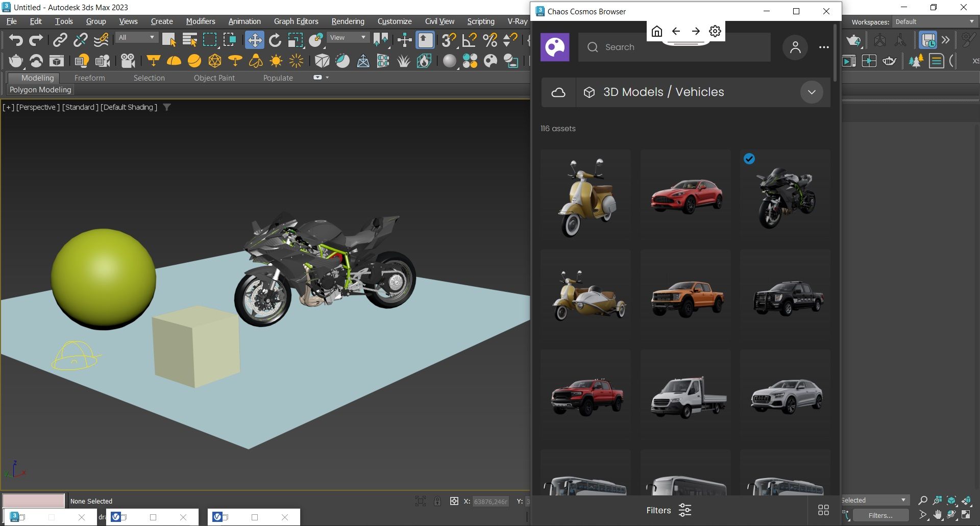Toggle the 3D Snaps button
The height and width of the screenshot is (526, 980).
coord(449,40)
